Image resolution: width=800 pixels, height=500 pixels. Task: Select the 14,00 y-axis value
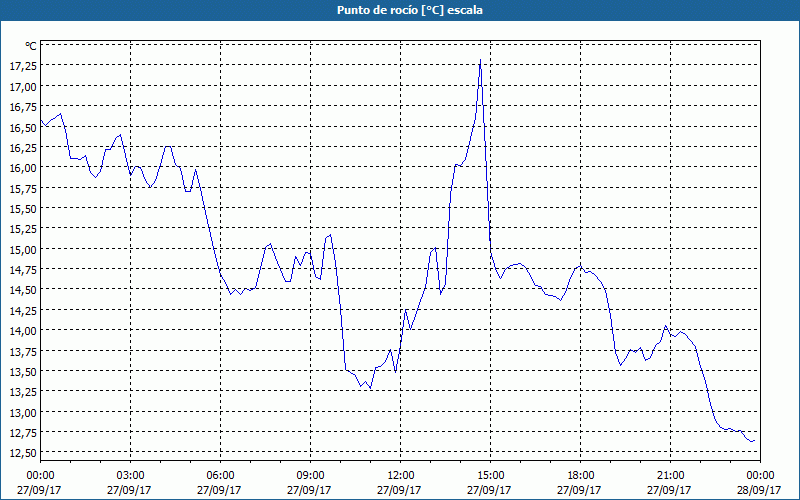(23, 331)
